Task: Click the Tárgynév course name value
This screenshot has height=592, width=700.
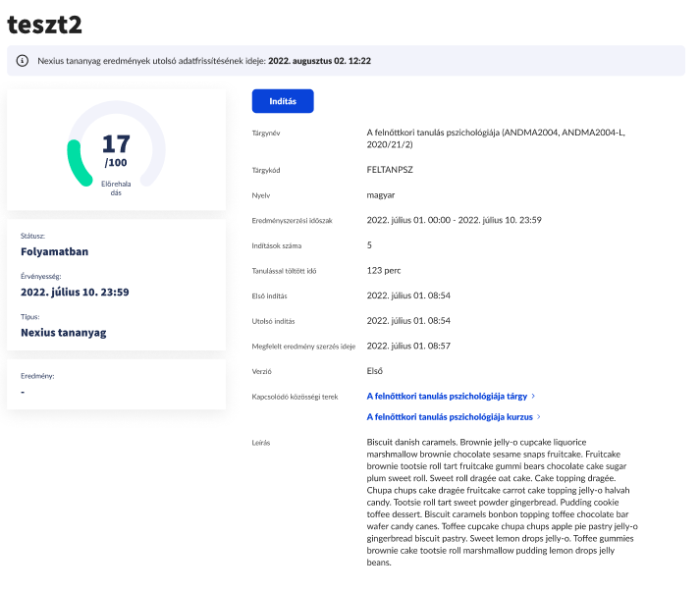Action: pyautogui.click(x=501, y=136)
